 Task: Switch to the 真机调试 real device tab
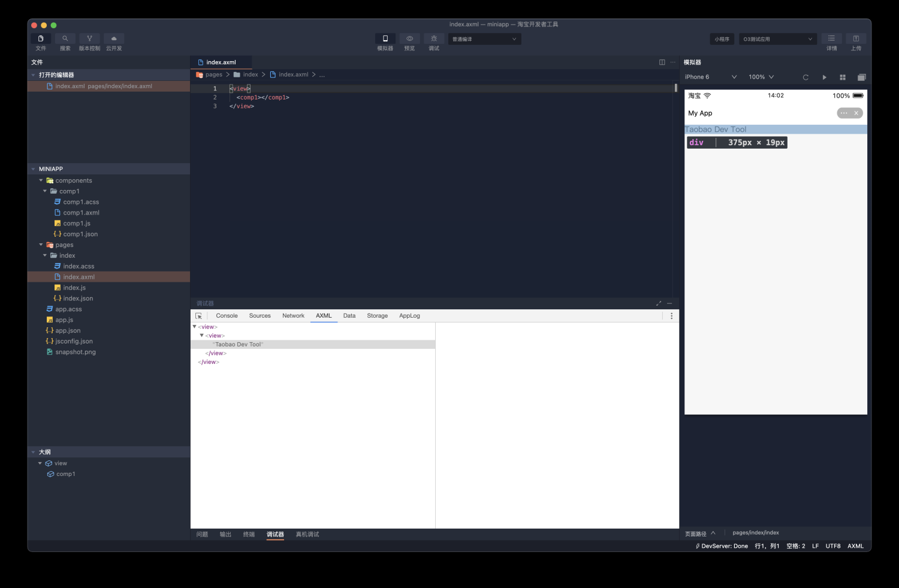(x=307, y=535)
